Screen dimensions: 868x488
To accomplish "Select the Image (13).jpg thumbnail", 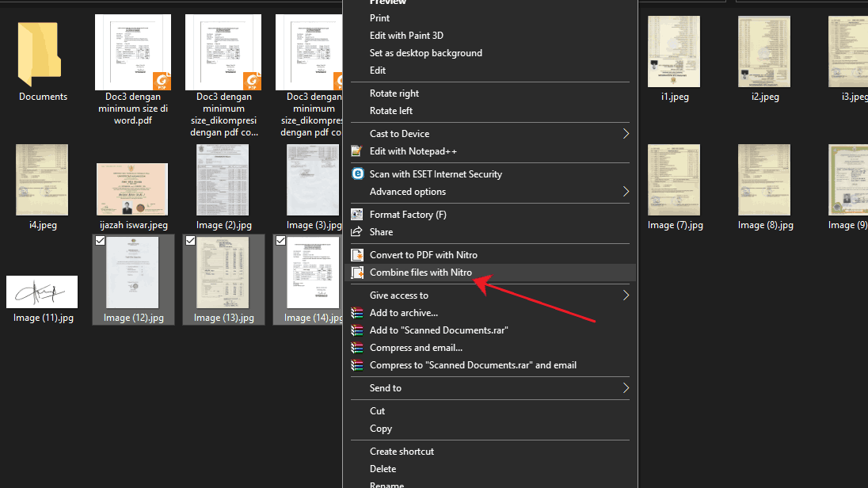I will click(x=223, y=273).
